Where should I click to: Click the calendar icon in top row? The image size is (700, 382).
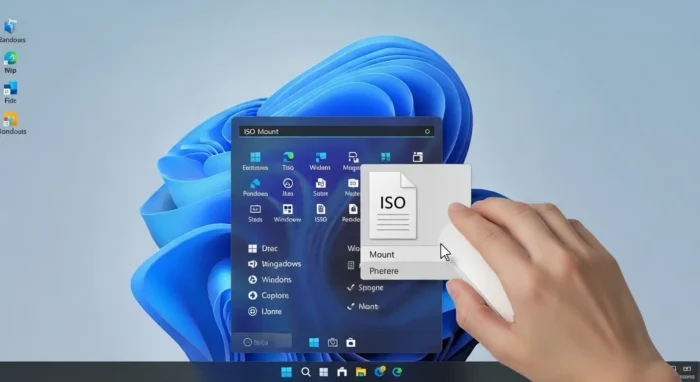[418, 157]
